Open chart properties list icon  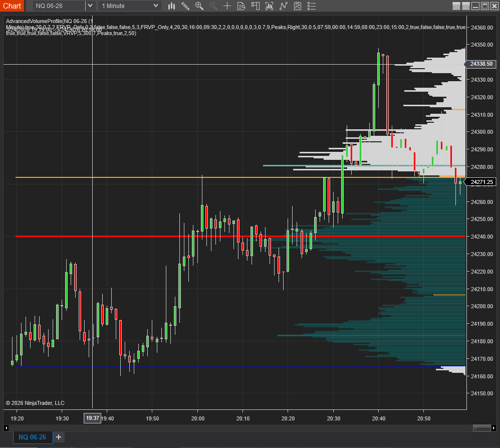(312, 6)
